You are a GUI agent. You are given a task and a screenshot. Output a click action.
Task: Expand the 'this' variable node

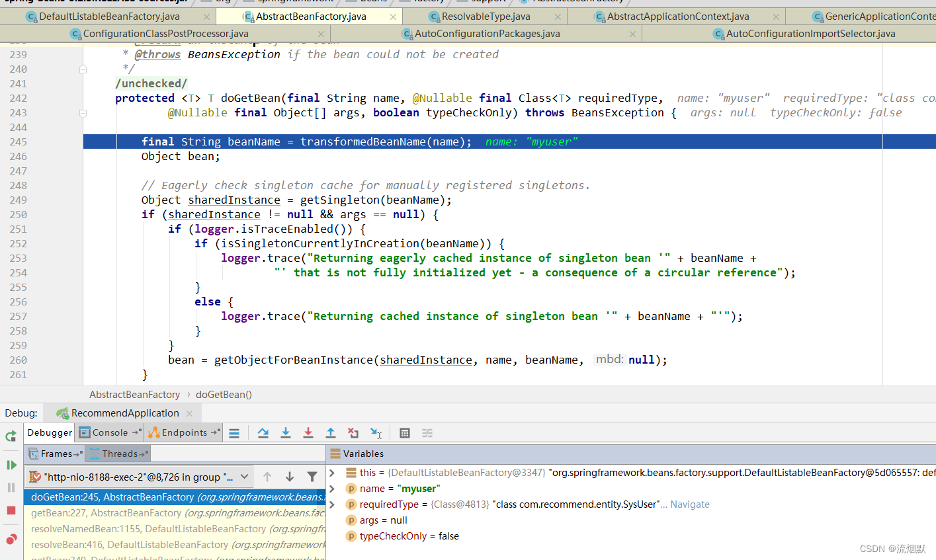click(x=333, y=473)
